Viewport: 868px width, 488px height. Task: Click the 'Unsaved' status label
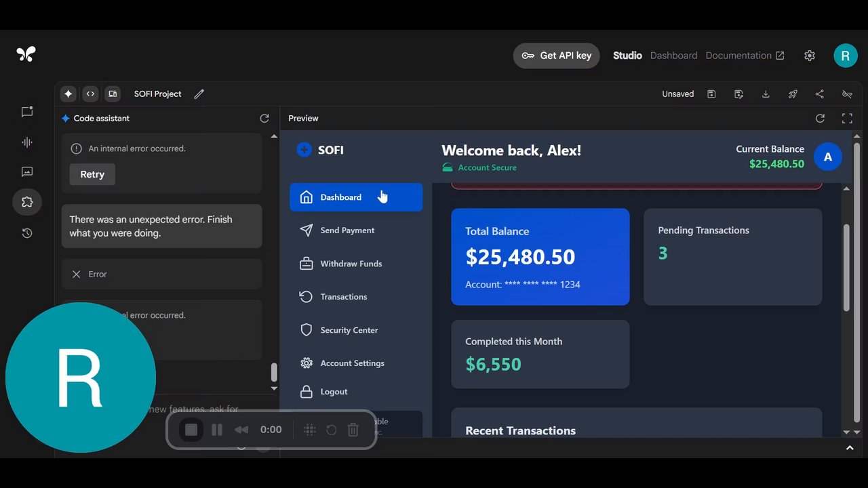click(x=678, y=94)
